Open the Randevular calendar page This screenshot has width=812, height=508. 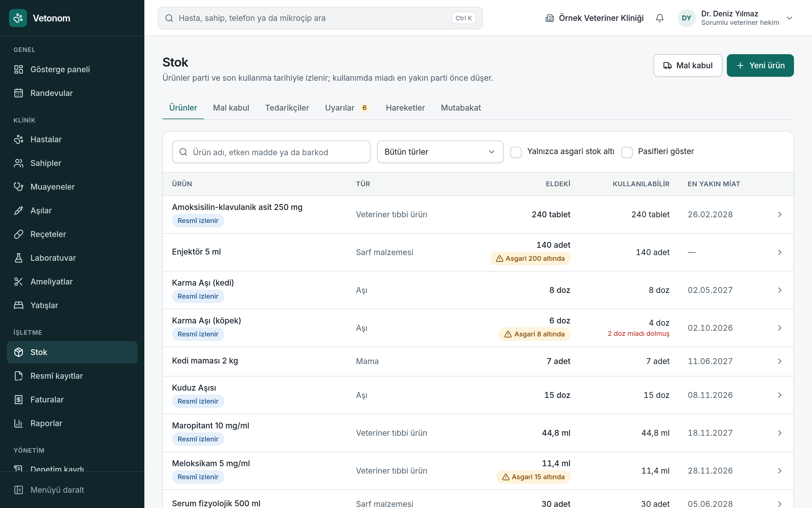(x=72, y=93)
